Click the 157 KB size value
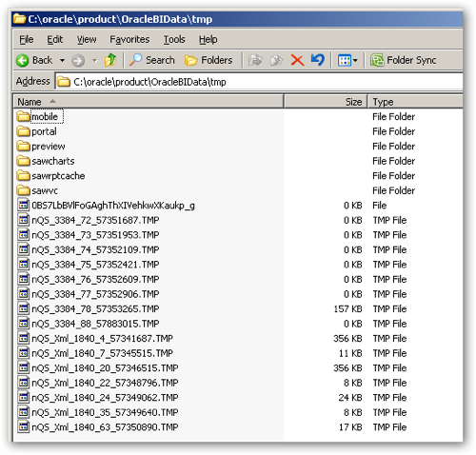The height and width of the screenshot is (455, 476). click(x=347, y=308)
